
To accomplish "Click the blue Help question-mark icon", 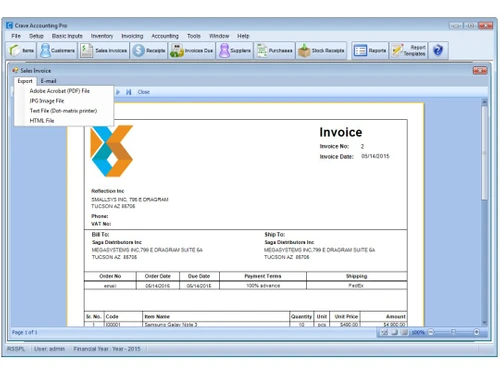I will [x=438, y=50].
